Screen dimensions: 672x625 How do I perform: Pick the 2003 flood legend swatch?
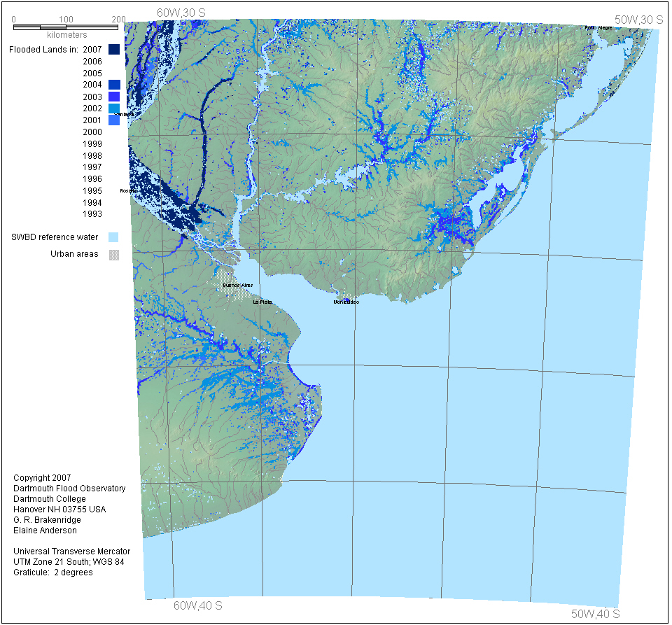[113, 97]
